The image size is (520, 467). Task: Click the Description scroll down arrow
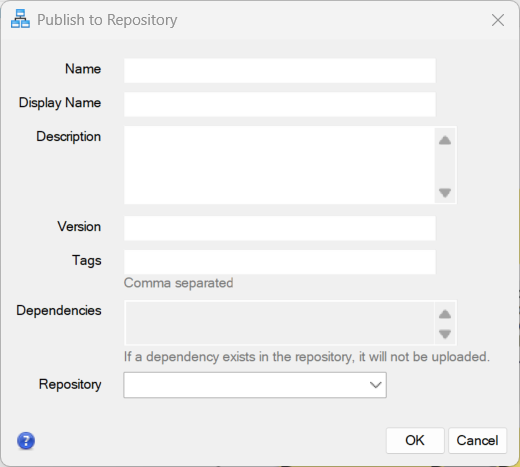[445, 192]
